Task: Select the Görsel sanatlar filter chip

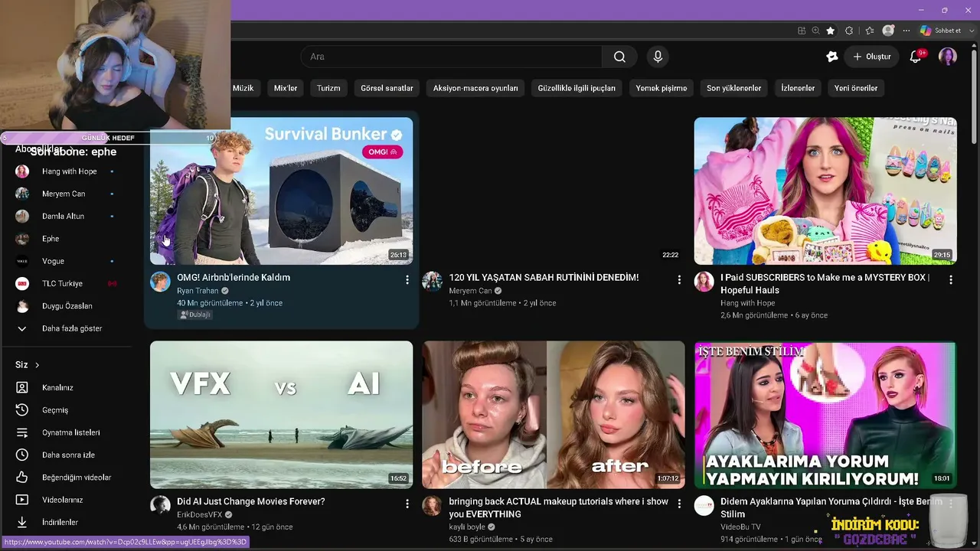Action: 387,88
